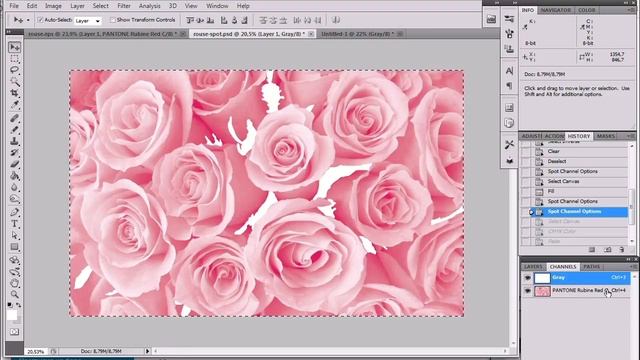Open the Clone Source panel icon
This screenshot has width=640, height=360.
(x=509, y=49)
